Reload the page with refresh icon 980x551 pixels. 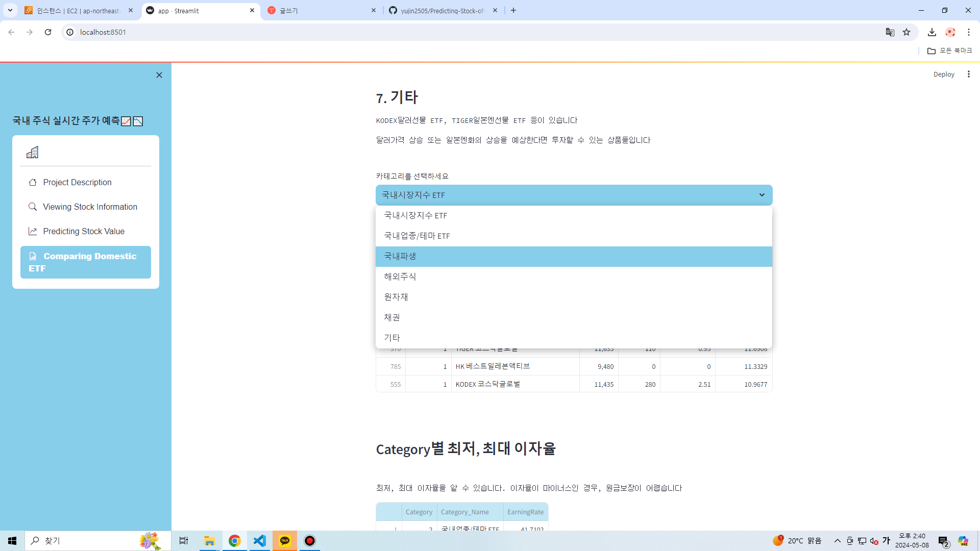click(x=48, y=32)
